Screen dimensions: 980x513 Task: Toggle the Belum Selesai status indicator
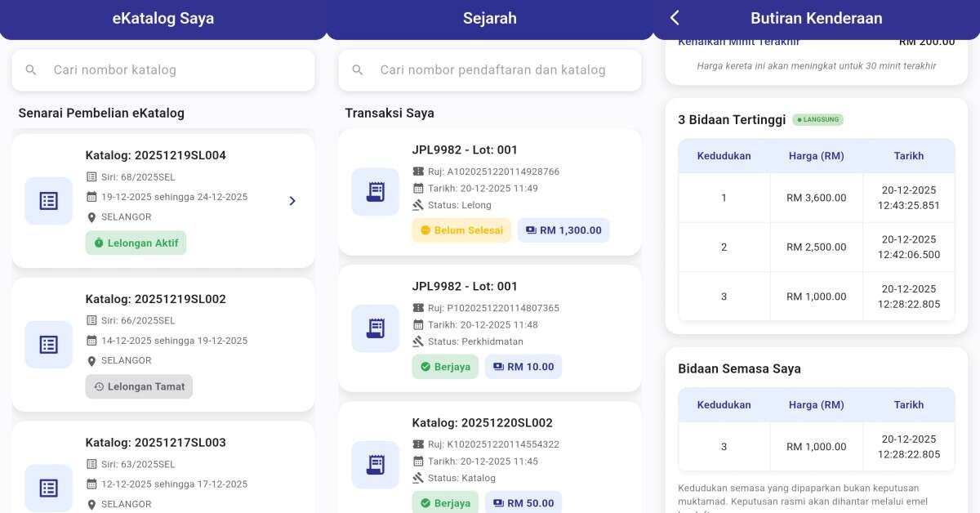[461, 230]
